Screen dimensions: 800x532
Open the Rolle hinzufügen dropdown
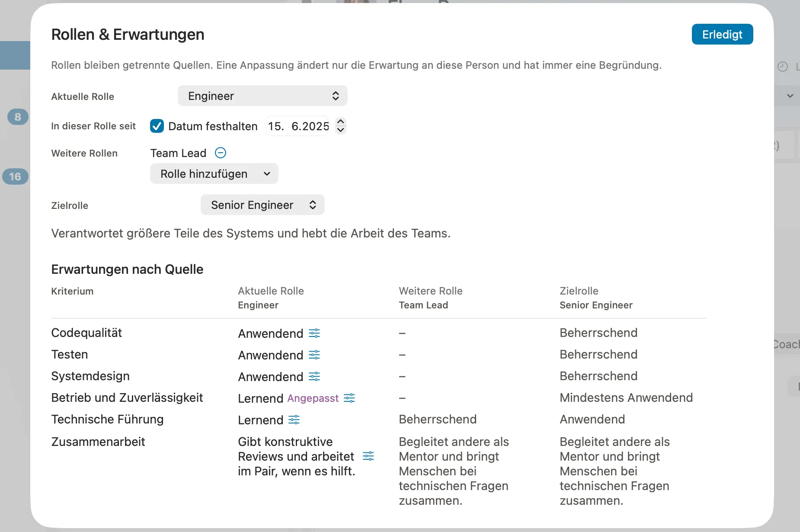click(214, 173)
